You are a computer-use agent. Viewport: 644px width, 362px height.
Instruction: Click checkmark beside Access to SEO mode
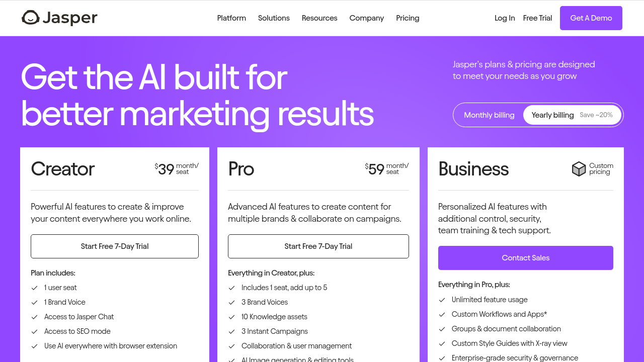pos(35,332)
